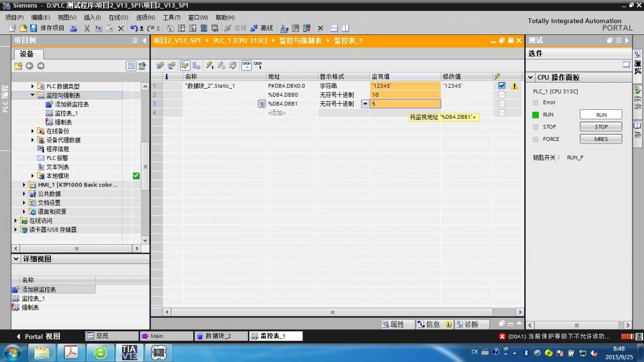
Task: Click the tree view options icon in 设备 tab
Action: click(131, 65)
